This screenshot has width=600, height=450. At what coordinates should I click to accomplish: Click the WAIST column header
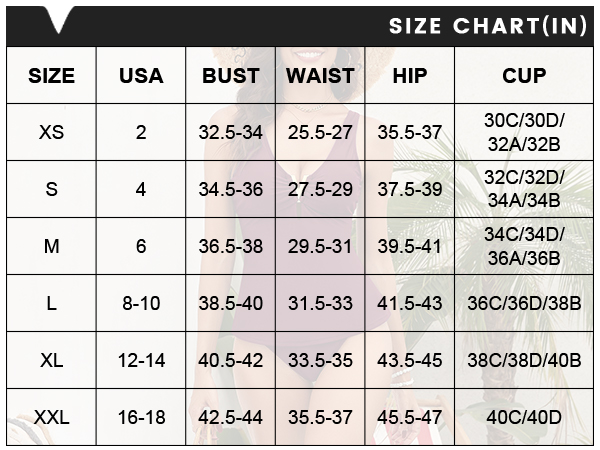320,76
